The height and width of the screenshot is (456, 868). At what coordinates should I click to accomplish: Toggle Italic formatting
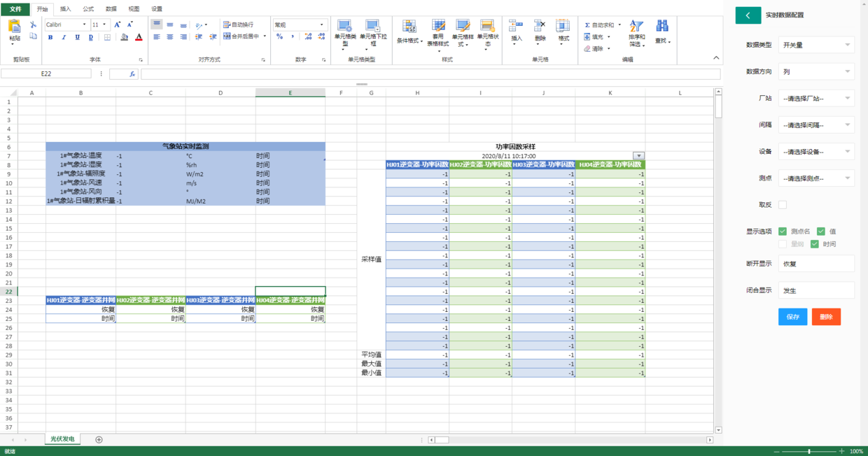64,37
